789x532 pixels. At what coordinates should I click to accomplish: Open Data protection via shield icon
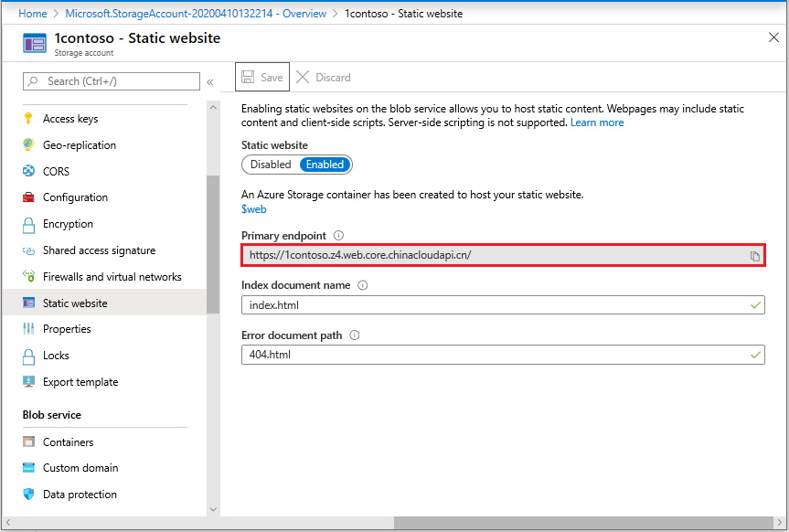tap(30, 495)
